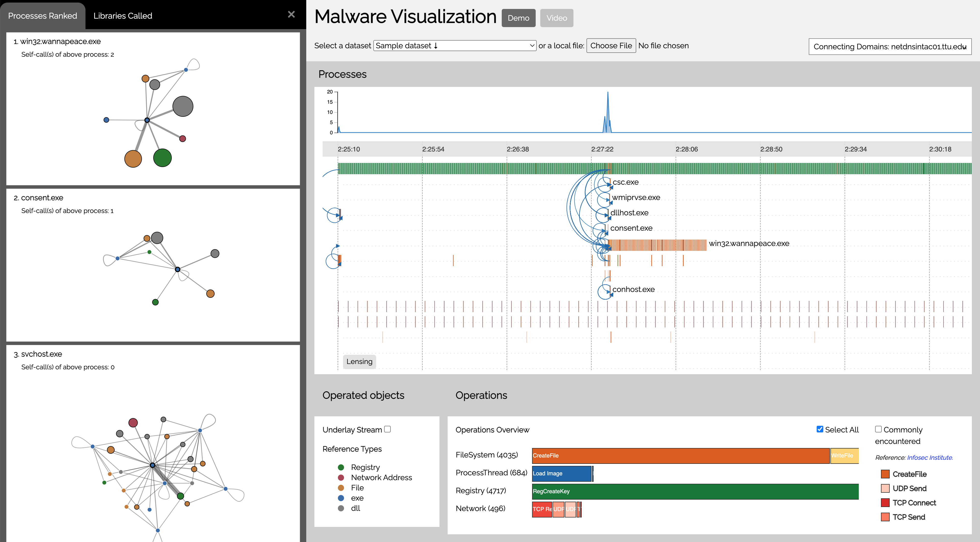Click the gray dll legend dot

tap(341, 508)
